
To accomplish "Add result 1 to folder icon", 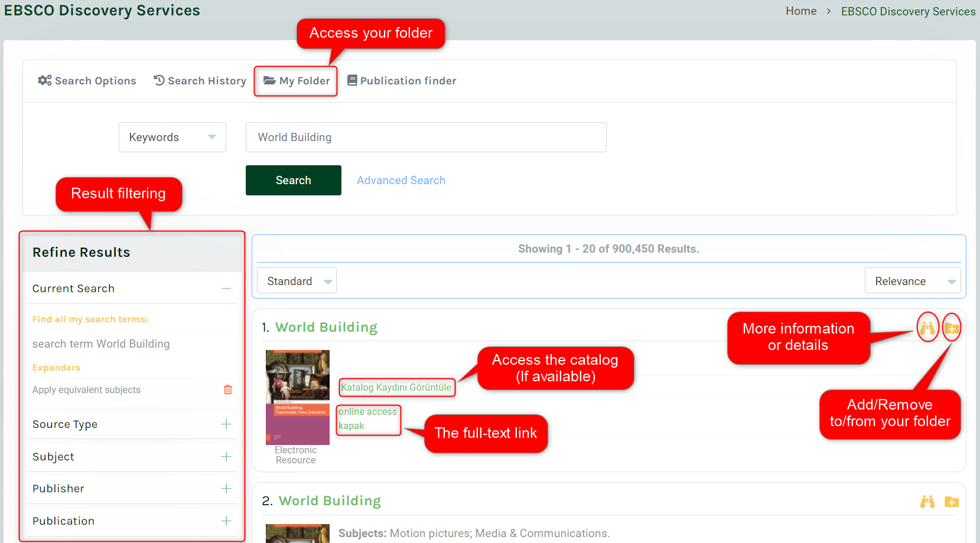I will pyautogui.click(x=952, y=328).
